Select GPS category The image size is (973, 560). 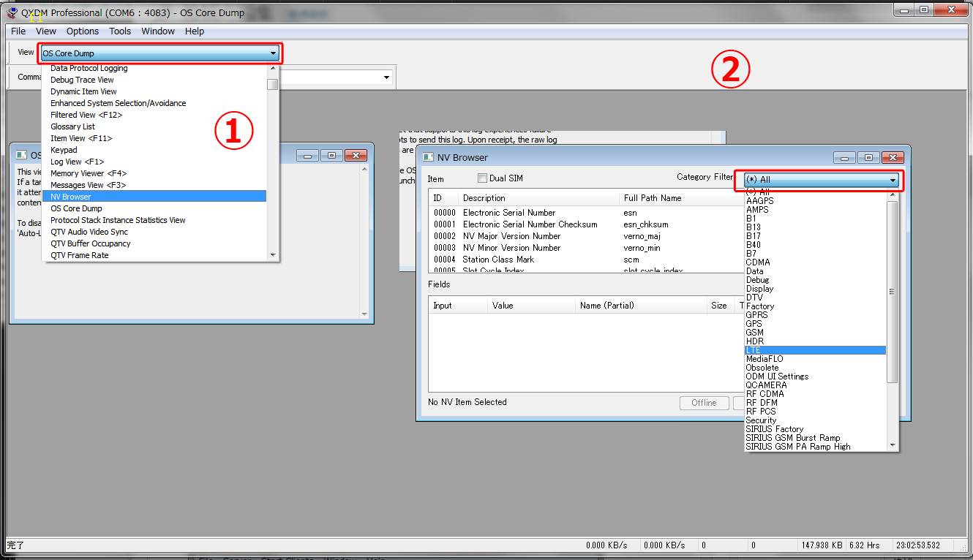tap(754, 324)
